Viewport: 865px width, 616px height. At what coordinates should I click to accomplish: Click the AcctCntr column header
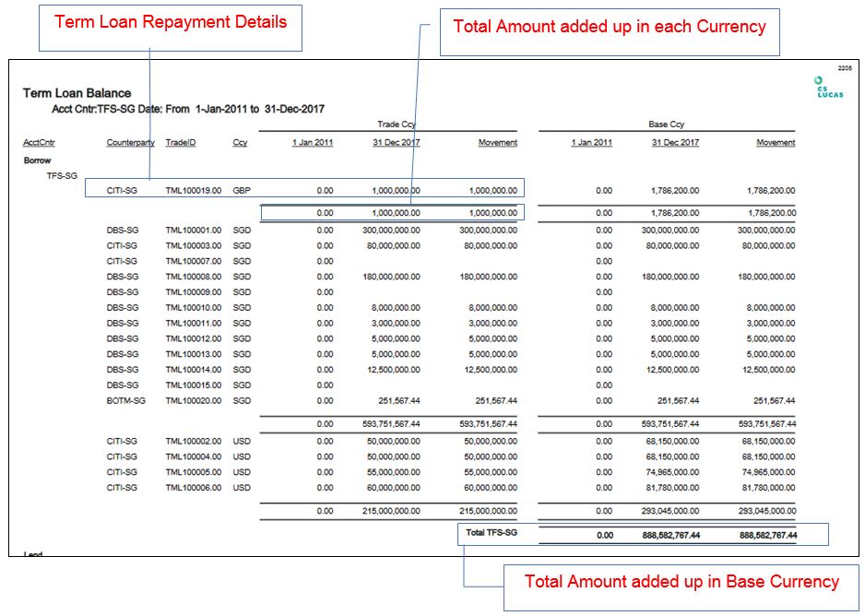point(39,142)
